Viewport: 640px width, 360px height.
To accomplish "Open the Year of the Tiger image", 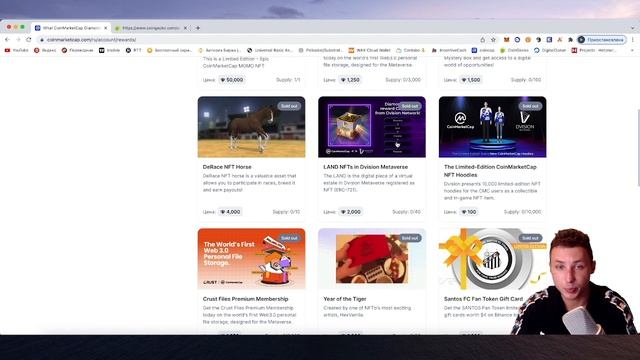I will click(372, 259).
